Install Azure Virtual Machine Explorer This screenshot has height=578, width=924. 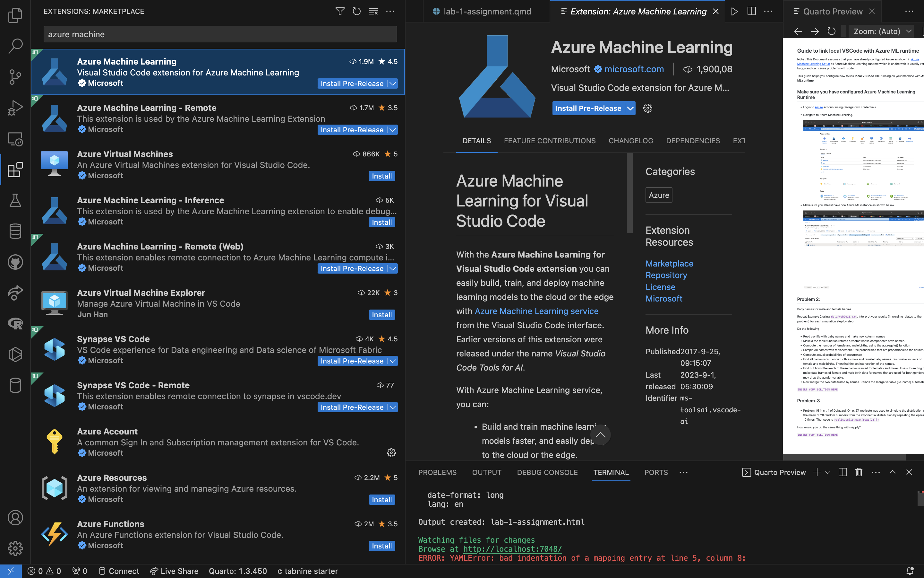[x=382, y=315]
